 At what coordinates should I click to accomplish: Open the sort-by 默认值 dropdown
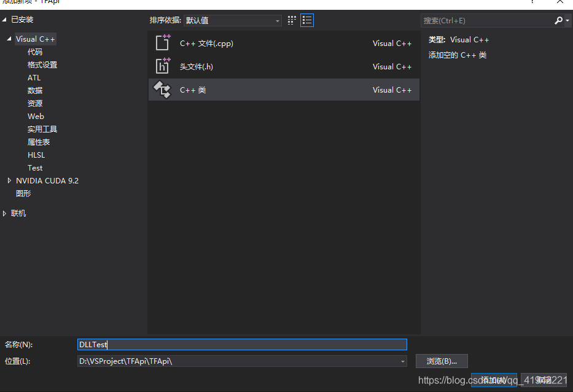click(232, 20)
